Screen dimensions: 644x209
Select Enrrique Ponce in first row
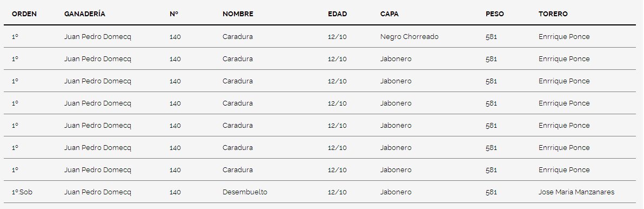[x=564, y=37]
